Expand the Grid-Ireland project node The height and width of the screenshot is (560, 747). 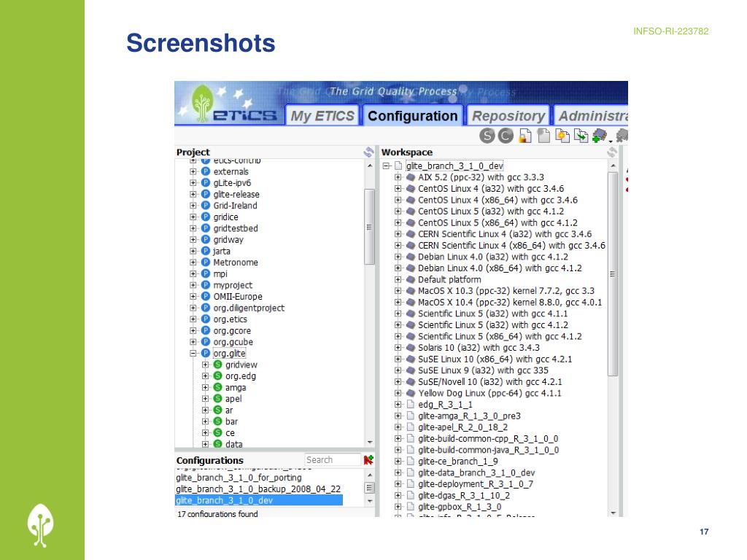pyautogui.click(x=193, y=206)
